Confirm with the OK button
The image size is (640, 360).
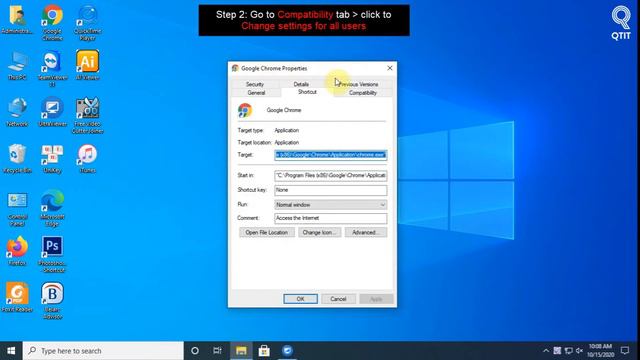click(300, 299)
